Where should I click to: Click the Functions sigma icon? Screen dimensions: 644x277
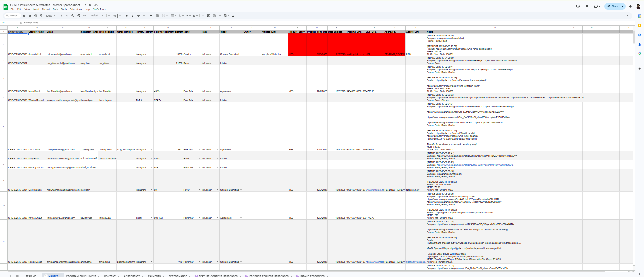click(233, 16)
